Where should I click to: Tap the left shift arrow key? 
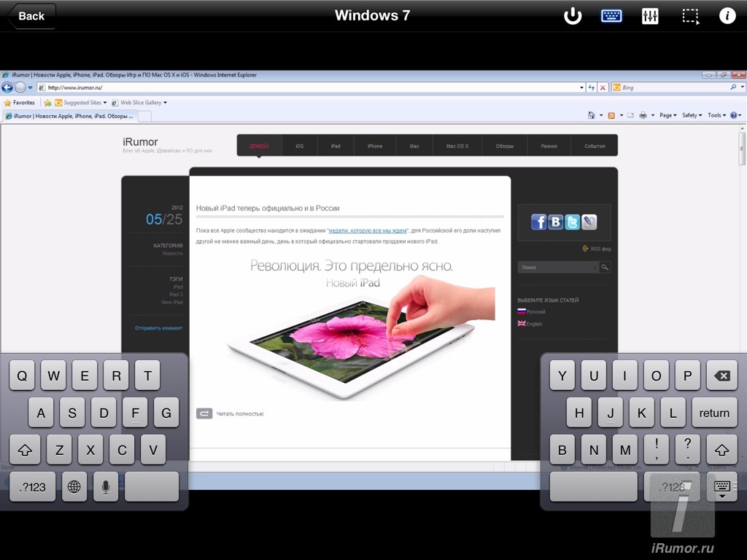tap(26, 449)
